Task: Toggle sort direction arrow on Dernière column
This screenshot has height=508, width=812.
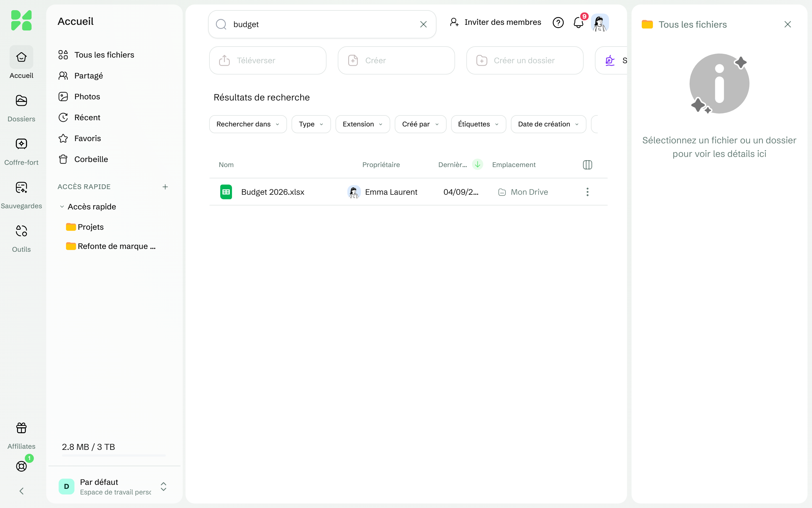Action: pos(477,164)
